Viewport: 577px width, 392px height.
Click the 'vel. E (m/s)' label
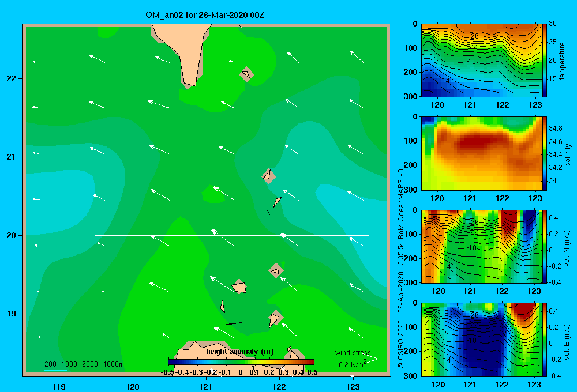point(567,341)
